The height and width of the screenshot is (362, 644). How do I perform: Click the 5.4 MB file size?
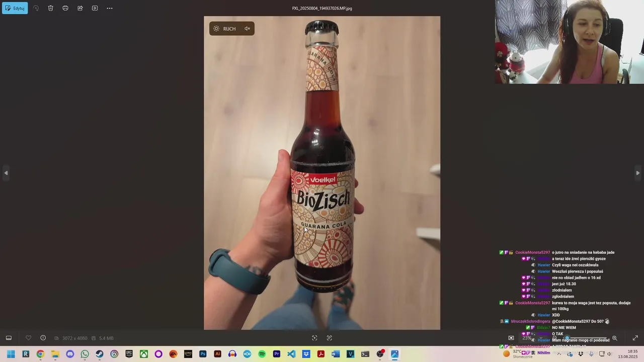[106, 338]
